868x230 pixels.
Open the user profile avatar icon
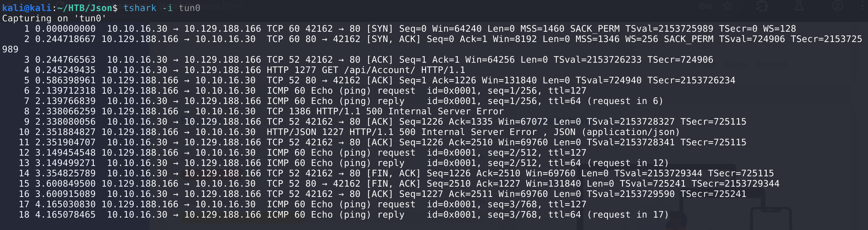[837, 6]
